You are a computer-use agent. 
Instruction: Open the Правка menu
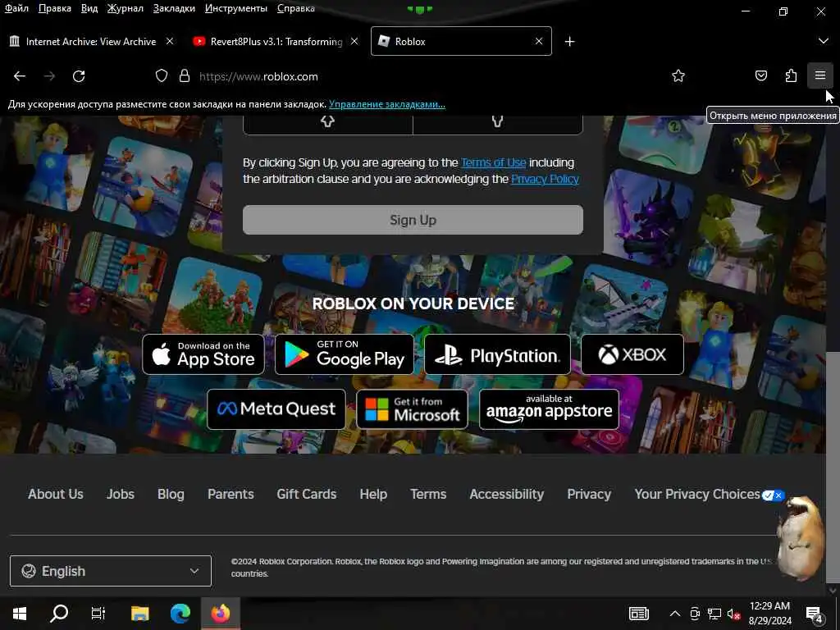click(x=55, y=8)
